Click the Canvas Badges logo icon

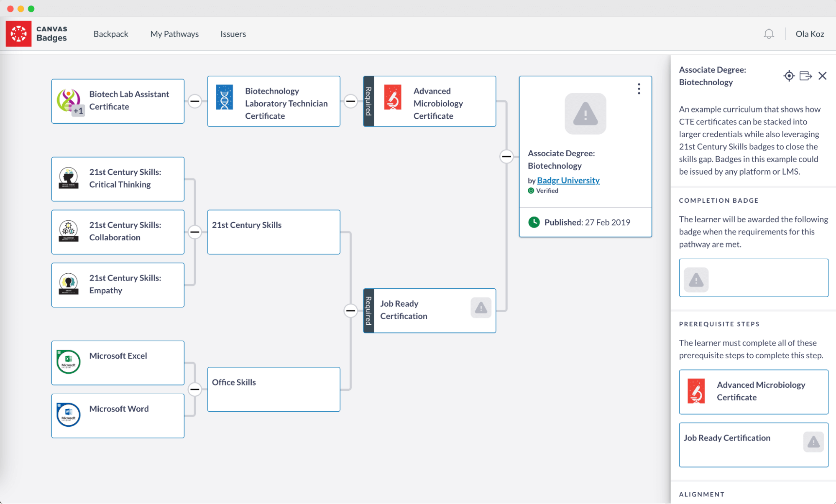click(18, 34)
